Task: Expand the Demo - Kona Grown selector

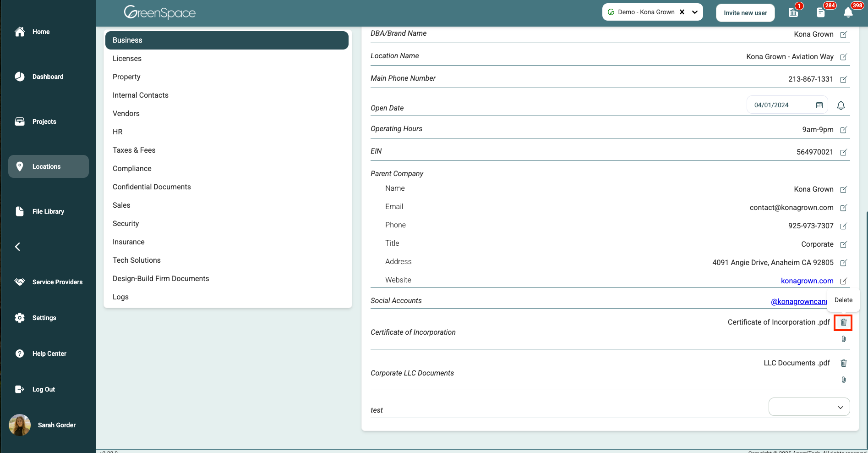Action: tap(695, 12)
